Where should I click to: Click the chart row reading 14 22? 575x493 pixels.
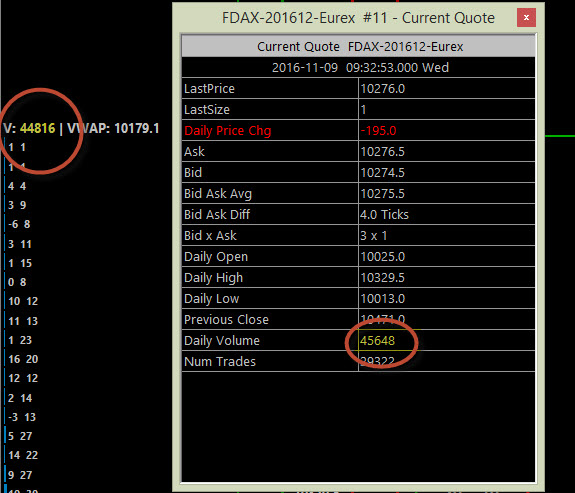(23, 456)
